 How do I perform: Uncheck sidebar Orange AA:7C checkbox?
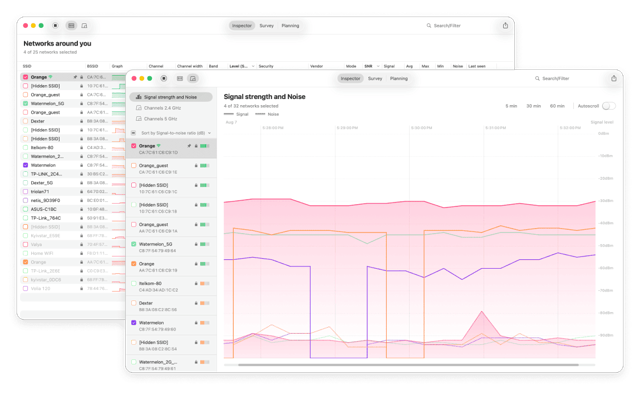[x=133, y=264]
